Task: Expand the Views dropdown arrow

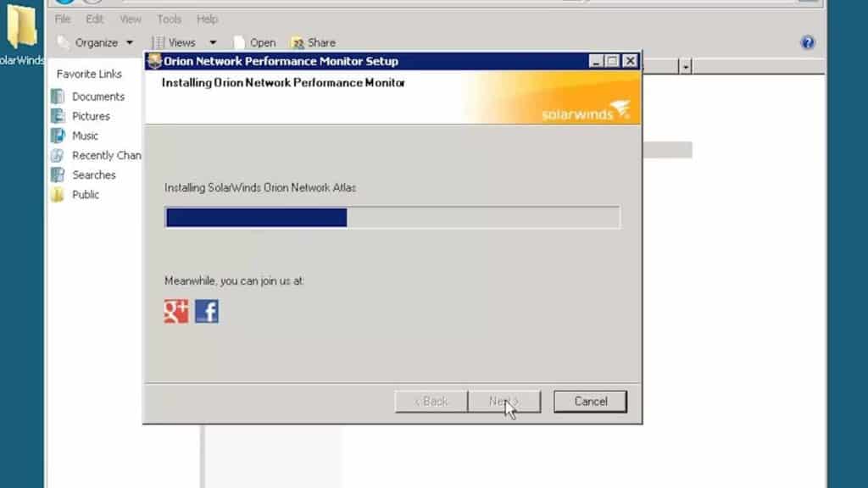Action: pos(213,42)
